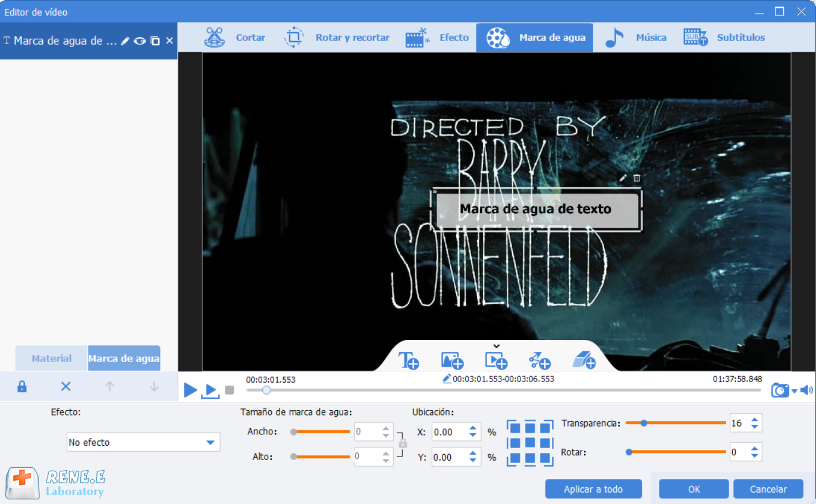
Task: Duplicate the watermark with copy icon
Action: pyautogui.click(x=155, y=41)
